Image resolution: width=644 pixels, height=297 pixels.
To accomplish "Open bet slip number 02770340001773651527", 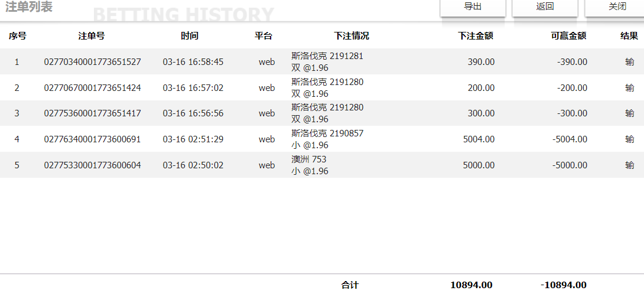I will coord(93,62).
